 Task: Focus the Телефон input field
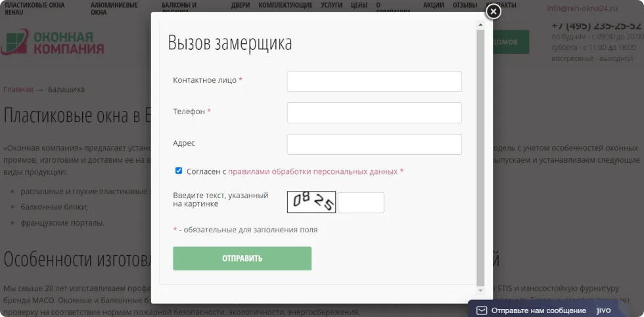click(374, 113)
